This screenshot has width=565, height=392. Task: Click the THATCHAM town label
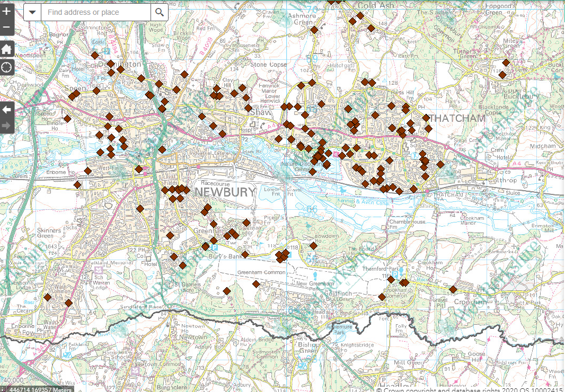coord(457,118)
